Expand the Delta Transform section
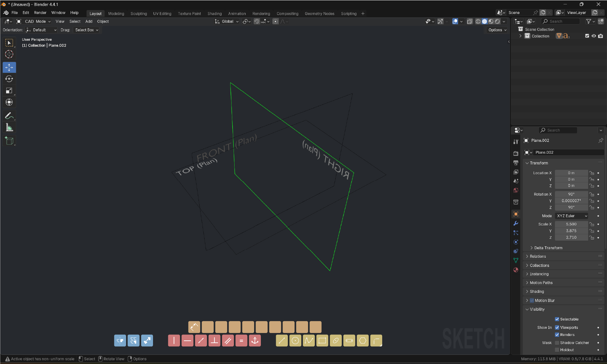The width and height of the screenshot is (607, 364). pyautogui.click(x=548, y=248)
